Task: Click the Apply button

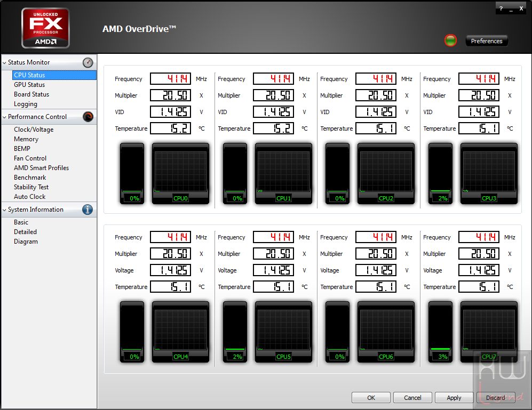Action: click(454, 397)
